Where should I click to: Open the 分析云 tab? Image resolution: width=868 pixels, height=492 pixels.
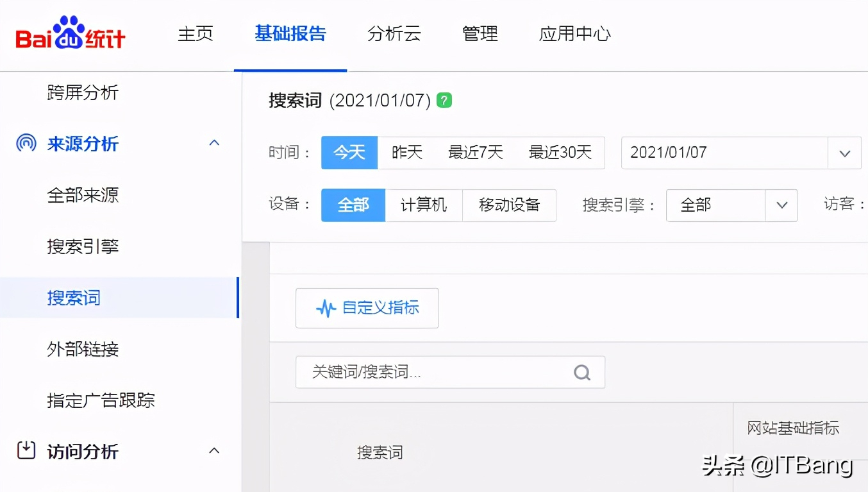394,33
